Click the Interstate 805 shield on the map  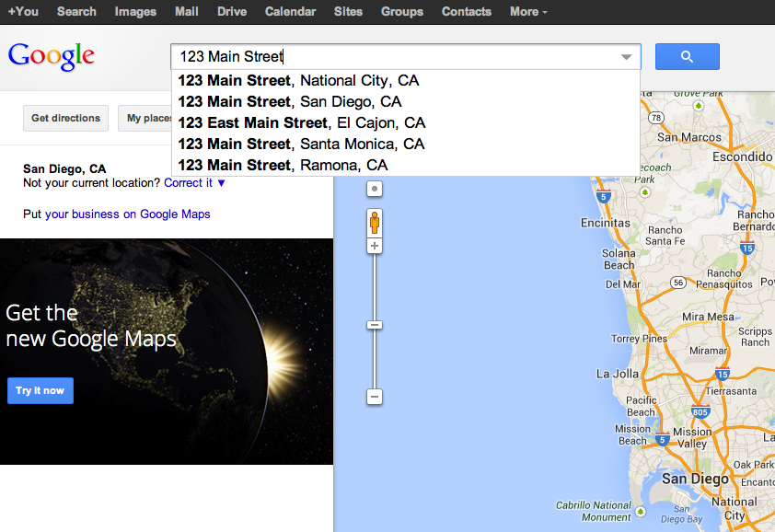(700, 411)
